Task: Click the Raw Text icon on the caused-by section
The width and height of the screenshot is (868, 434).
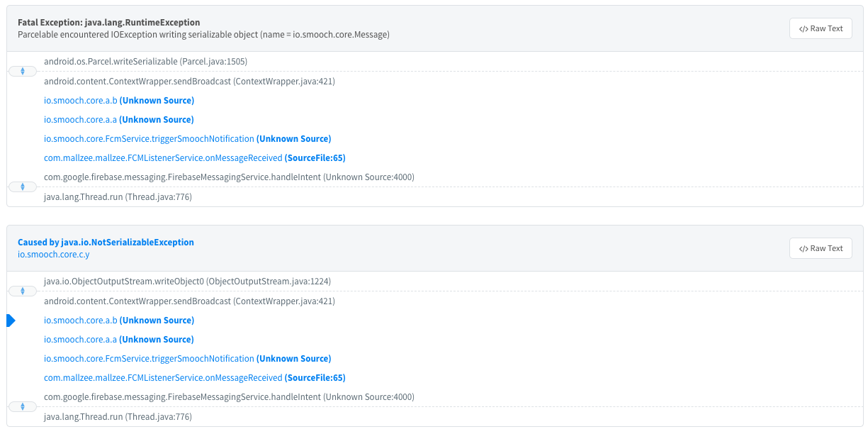Action: (821, 248)
